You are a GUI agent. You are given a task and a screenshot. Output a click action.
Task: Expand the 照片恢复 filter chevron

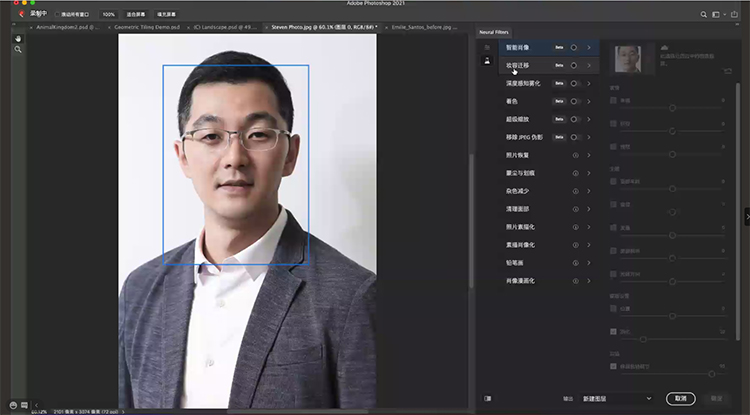coord(589,155)
